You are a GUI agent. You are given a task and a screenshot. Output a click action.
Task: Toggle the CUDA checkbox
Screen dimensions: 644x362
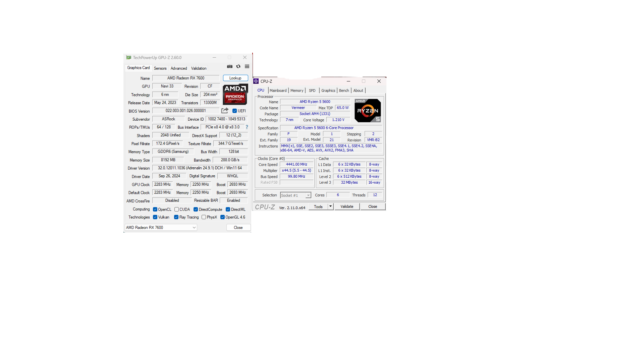(176, 209)
